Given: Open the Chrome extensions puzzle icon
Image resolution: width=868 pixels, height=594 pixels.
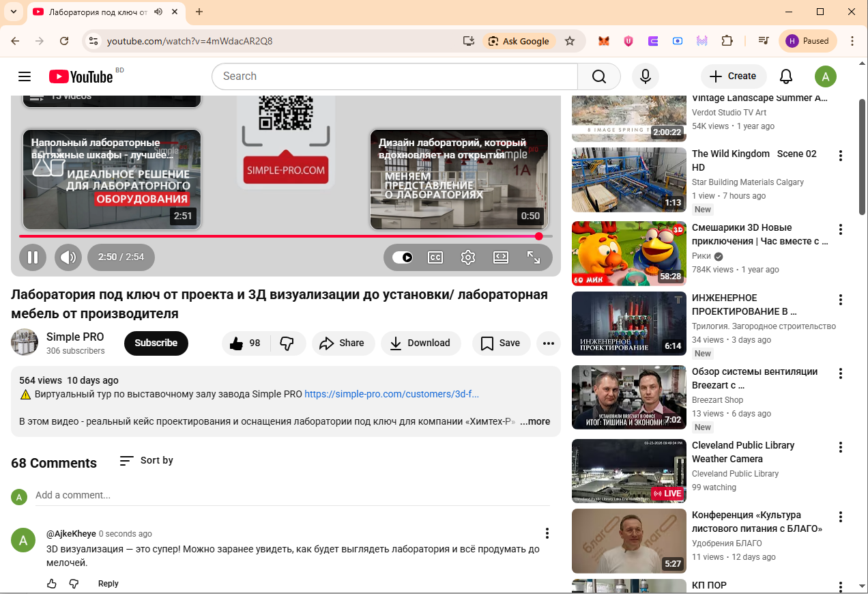Looking at the screenshot, I should pos(727,41).
